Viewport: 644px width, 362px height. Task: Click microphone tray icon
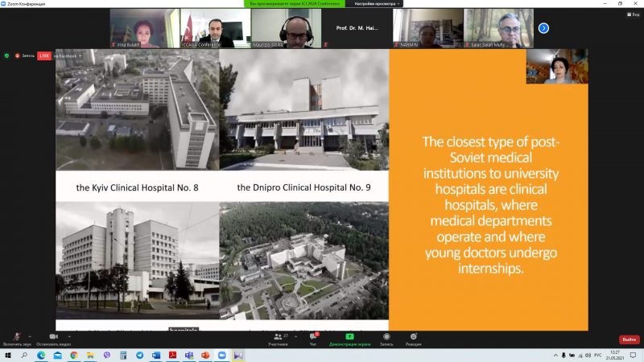[x=563, y=356]
